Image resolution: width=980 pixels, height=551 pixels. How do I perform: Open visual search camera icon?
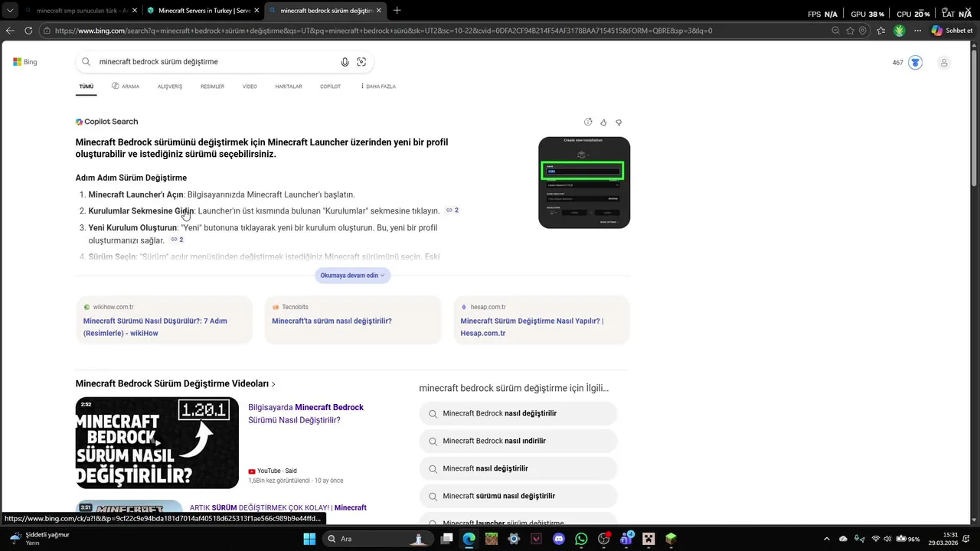(361, 62)
